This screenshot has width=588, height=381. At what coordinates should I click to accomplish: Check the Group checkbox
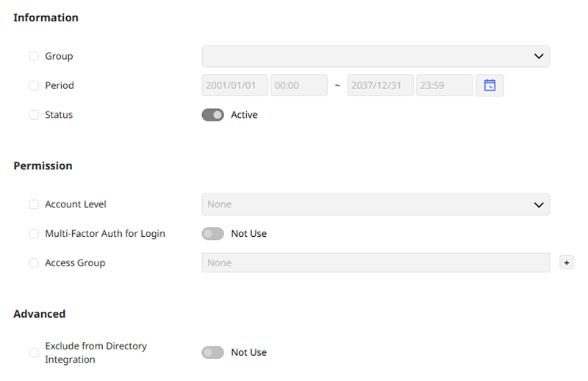pyautogui.click(x=34, y=56)
